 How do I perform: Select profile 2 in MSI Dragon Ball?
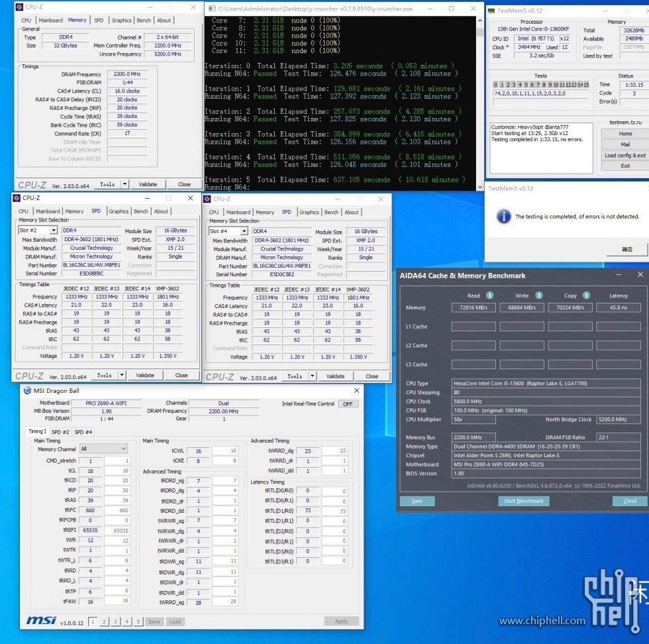tap(105, 621)
